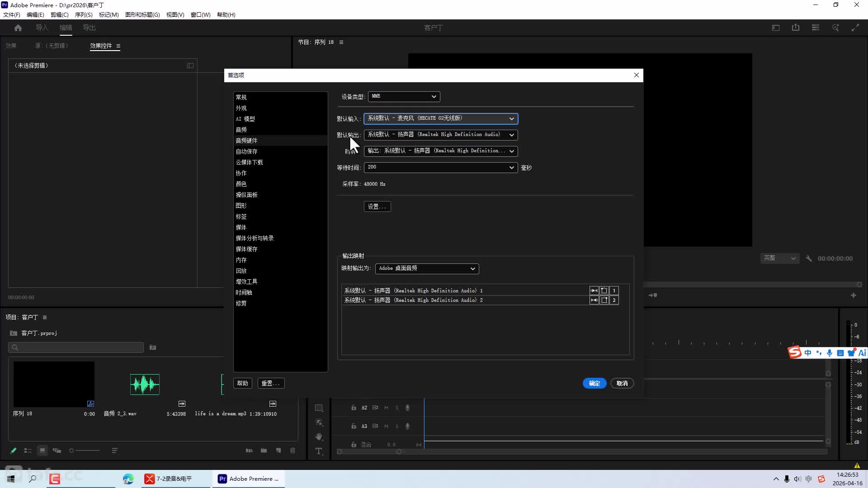Open the device type MME dropdown
868x488 pixels.
(404, 96)
